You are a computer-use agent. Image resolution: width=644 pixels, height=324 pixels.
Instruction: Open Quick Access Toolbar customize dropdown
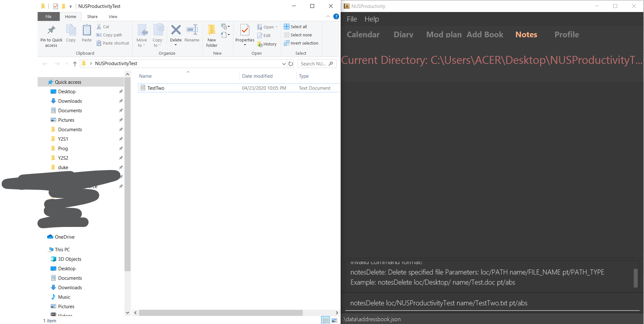click(x=71, y=6)
